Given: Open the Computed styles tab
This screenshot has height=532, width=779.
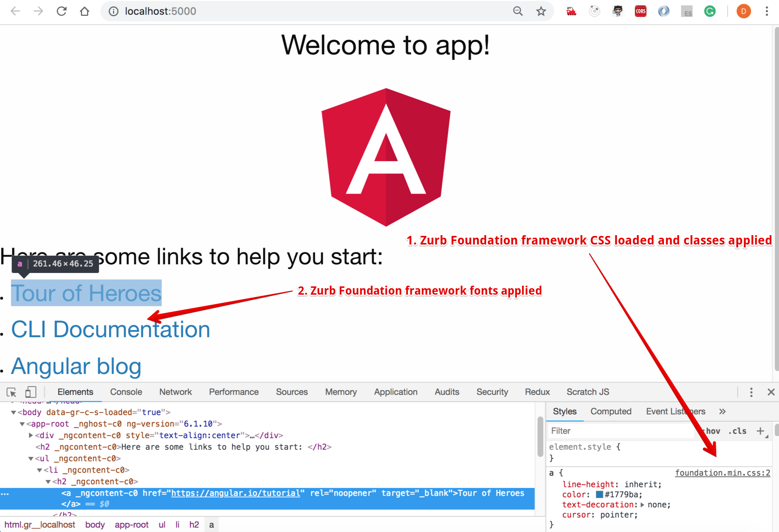Looking at the screenshot, I should point(611,412).
